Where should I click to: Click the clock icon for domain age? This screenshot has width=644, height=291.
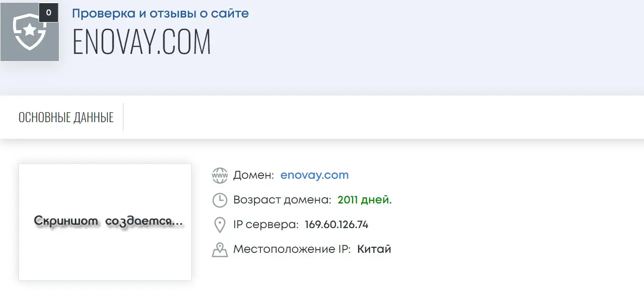coord(219,200)
